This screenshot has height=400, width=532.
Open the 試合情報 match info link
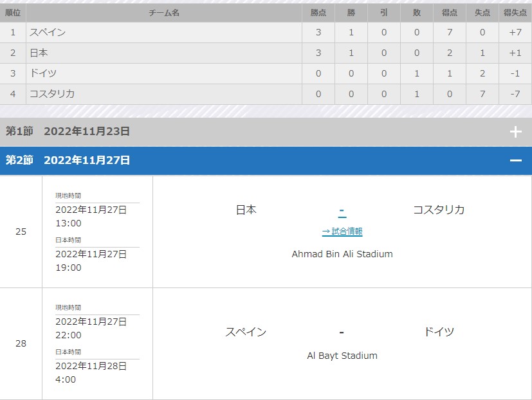click(x=342, y=232)
